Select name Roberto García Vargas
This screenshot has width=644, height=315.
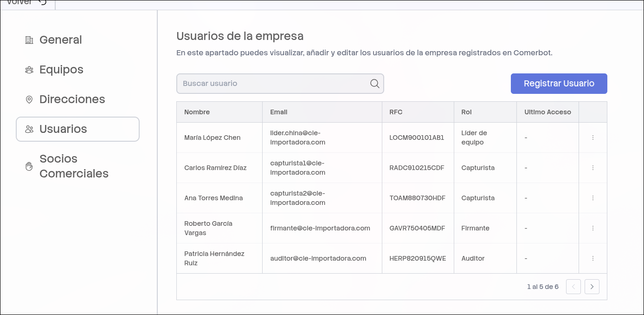[x=208, y=228]
